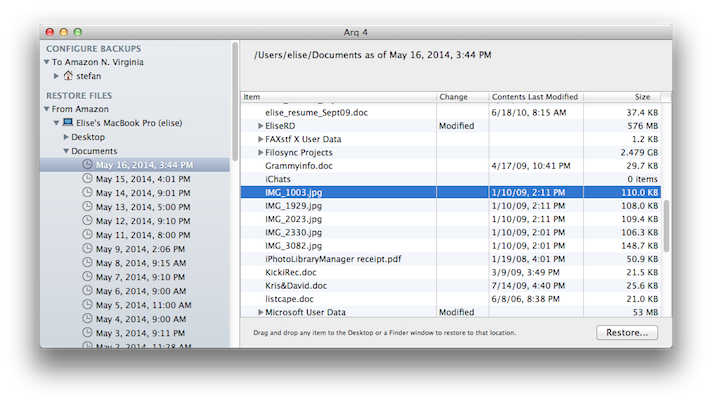
Task: Click clock icon beside May 6, 2014, 9:00 AM
Action: [87, 291]
